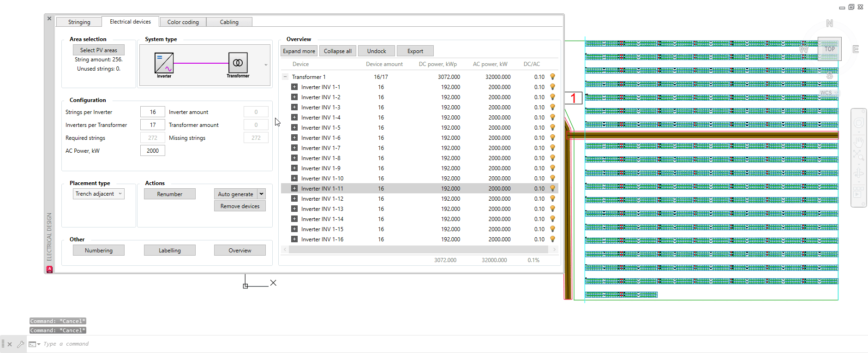This screenshot has height=353, width=868.
Task: Click the TOP face of the ViewCube
Action: [829, 48]
